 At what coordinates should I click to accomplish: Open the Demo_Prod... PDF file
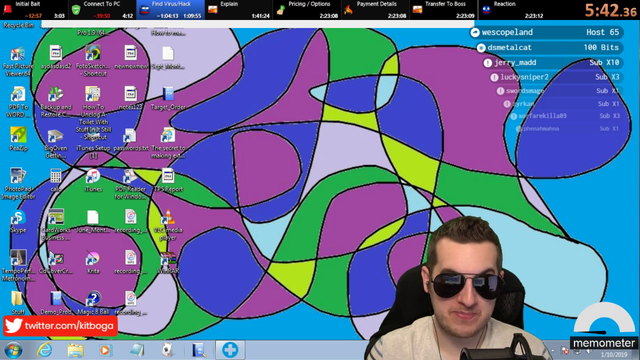56,303
